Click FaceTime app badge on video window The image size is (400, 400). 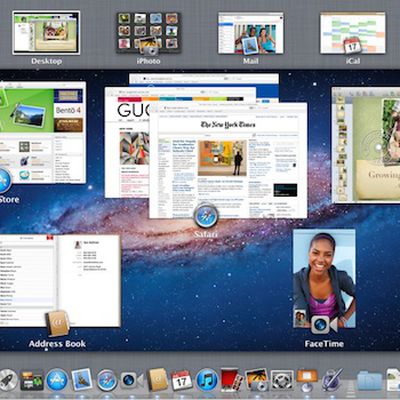[324, 325]
